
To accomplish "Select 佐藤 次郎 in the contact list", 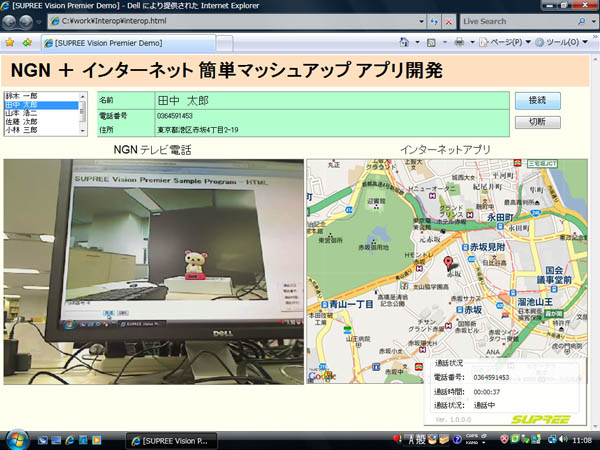I will (41, 121).
